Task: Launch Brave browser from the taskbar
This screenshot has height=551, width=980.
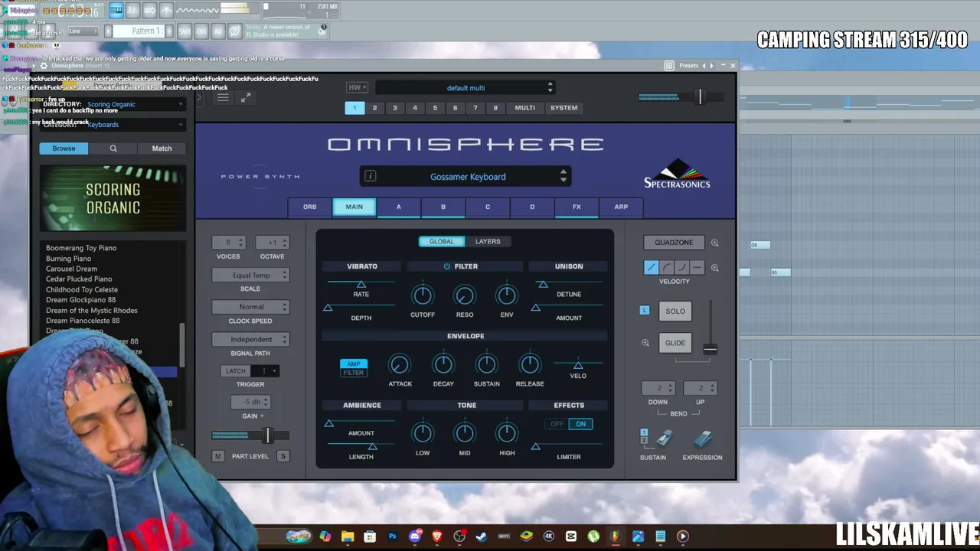Action: coord(437,536)
